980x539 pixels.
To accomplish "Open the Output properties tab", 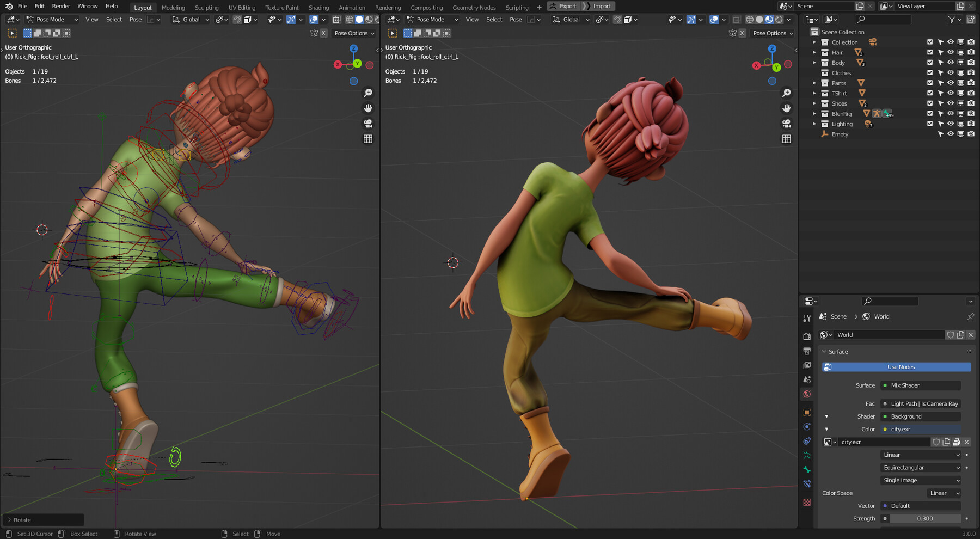I will (x=807, y=351).
